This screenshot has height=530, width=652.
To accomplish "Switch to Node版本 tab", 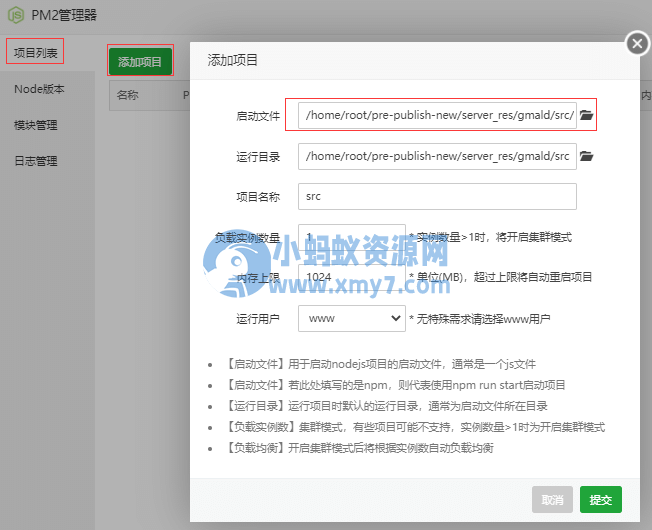I will [40, 89].
